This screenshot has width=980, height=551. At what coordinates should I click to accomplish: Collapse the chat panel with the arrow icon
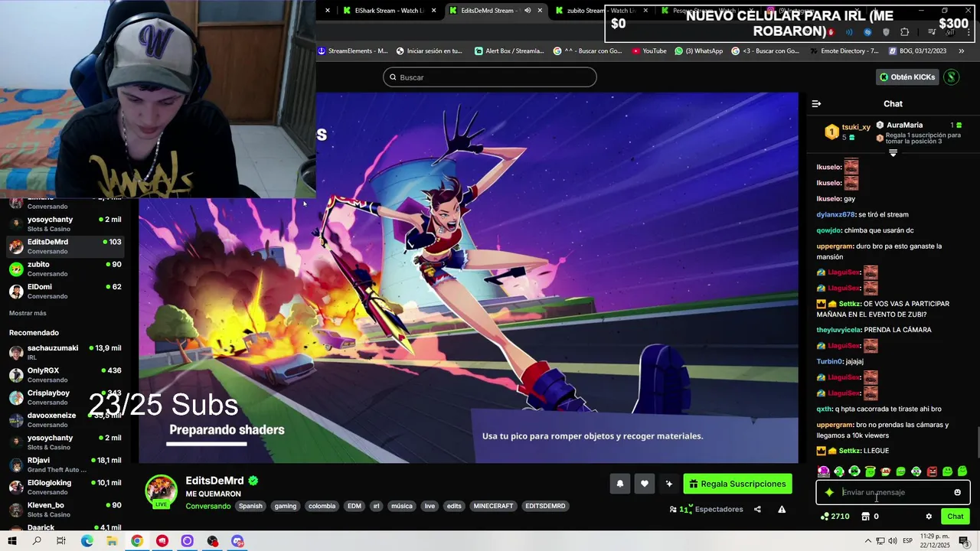[x=816, y=103]
